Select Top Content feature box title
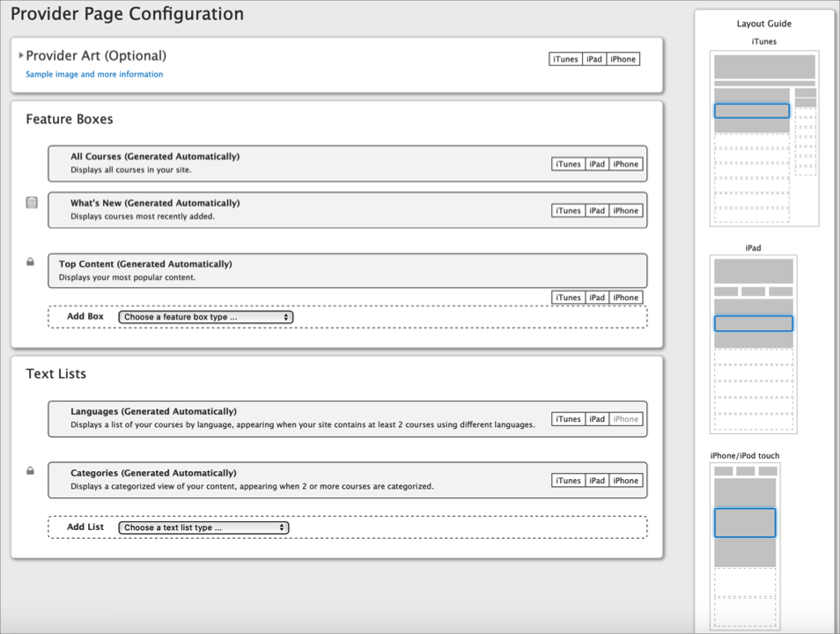This screenshot has height=634, width=840. [x=145, y=264]
